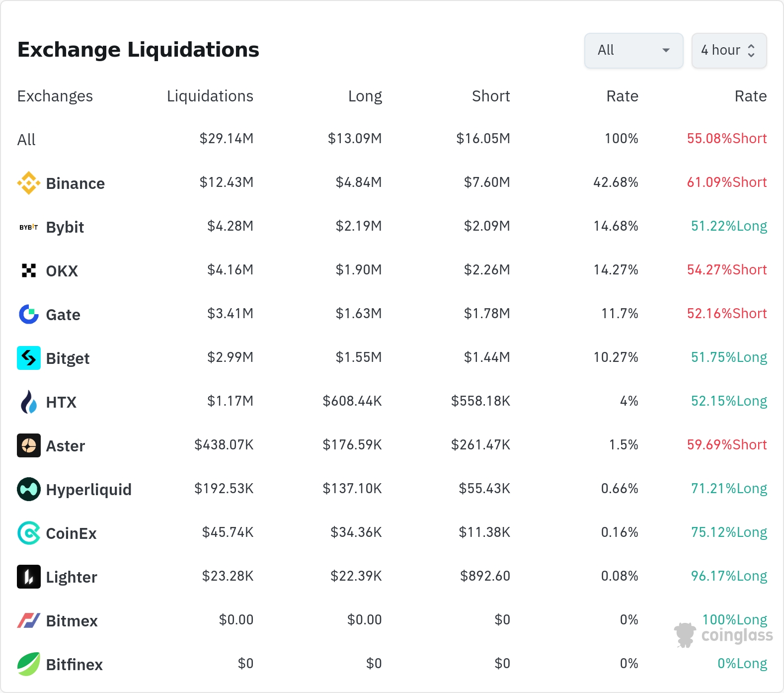784x693 pixels.
Task: Click the Bitget cyan logo icon
Action: pyautogui.click(x=29, y=358)
